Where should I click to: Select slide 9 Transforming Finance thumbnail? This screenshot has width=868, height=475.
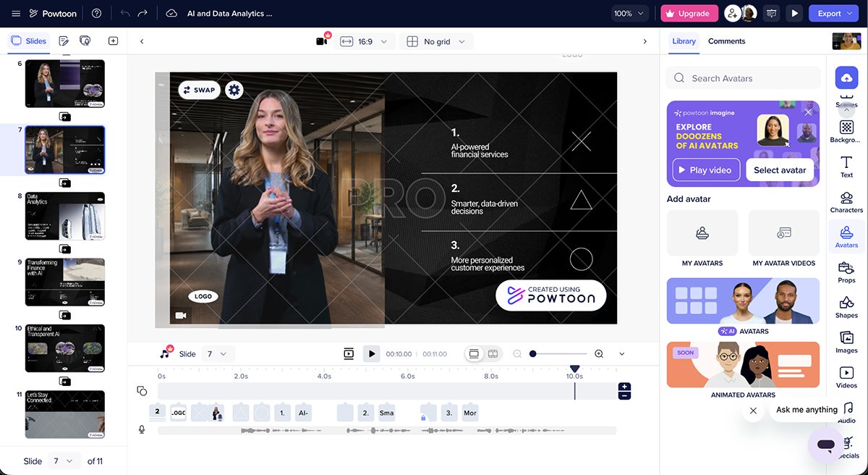pyautogui.click(x=65, y=282)
